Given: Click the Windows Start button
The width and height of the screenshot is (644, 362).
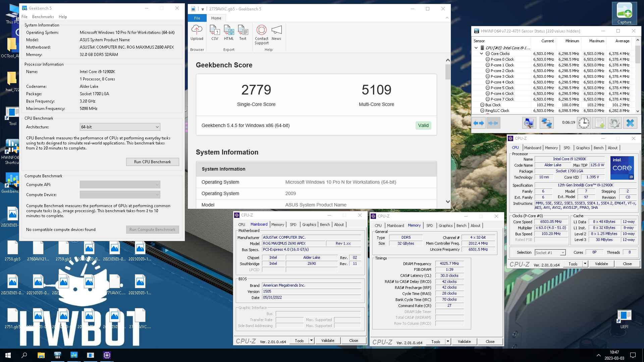Looking at the screenshot, I should (8, 355).
